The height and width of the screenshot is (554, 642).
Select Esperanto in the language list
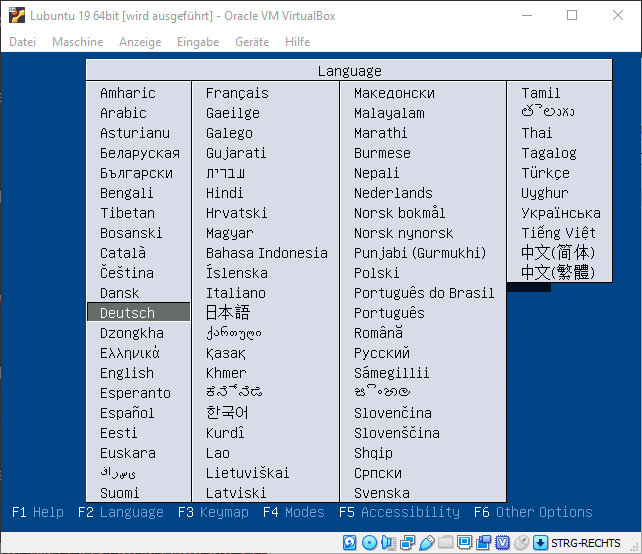click(135, 393)
